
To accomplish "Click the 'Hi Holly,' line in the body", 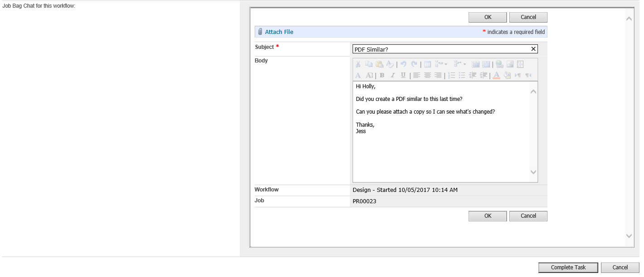I will pos(366,86).
